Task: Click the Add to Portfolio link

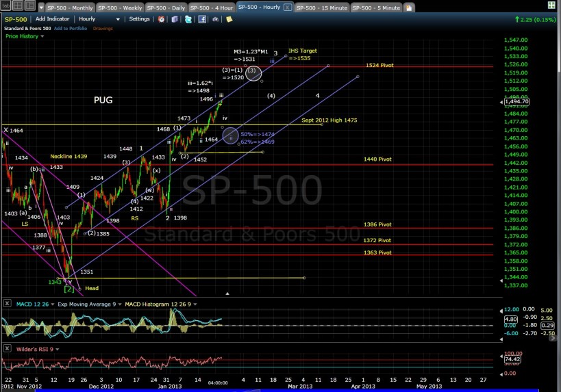Action: pyautogui.click(x=71, y=29)
